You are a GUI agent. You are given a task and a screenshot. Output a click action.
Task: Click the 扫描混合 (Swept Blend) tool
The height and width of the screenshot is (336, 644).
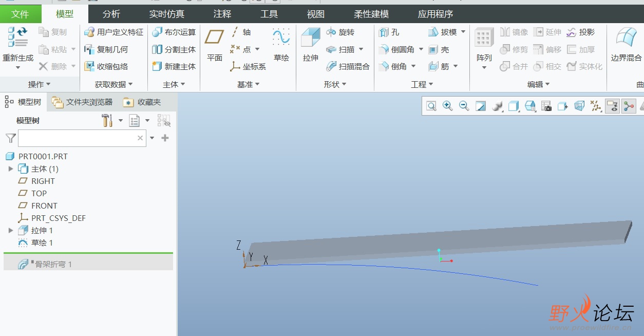348,66
